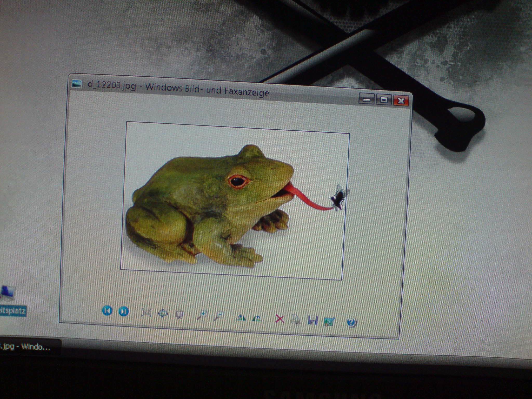This screenshot has height=399, width=532.
Task: Rotate the image counterclockwise
Action: pyautogui.click(x=257, y=318)
